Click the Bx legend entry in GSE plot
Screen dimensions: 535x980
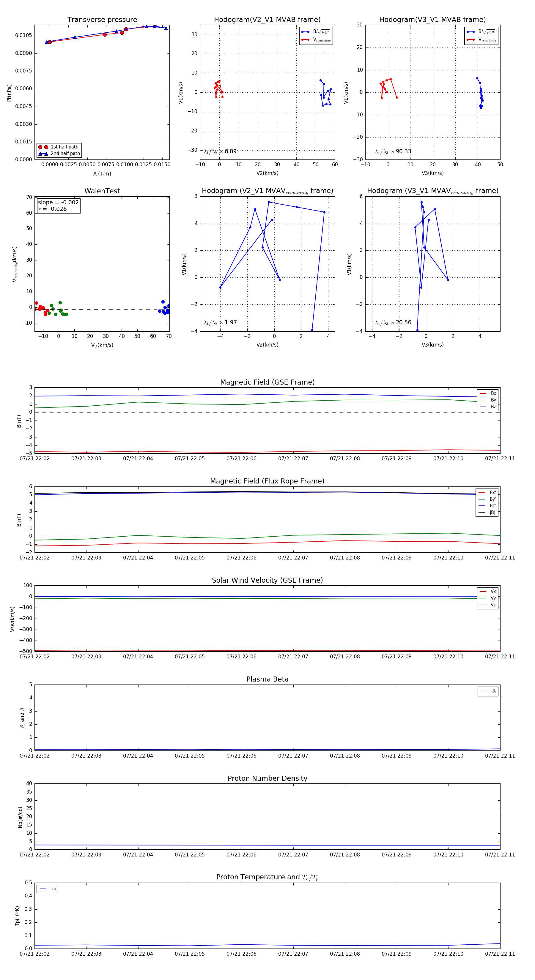pyautogui.click(x=488, y=393)
